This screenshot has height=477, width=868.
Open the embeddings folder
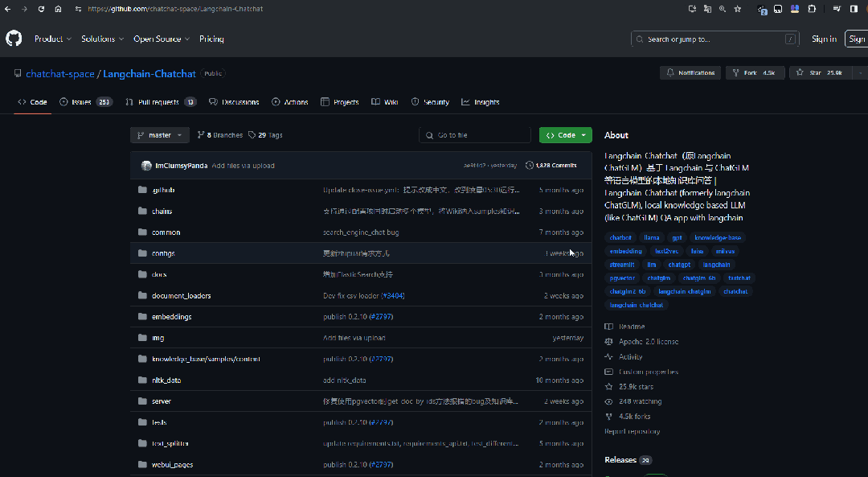[172, 316]
